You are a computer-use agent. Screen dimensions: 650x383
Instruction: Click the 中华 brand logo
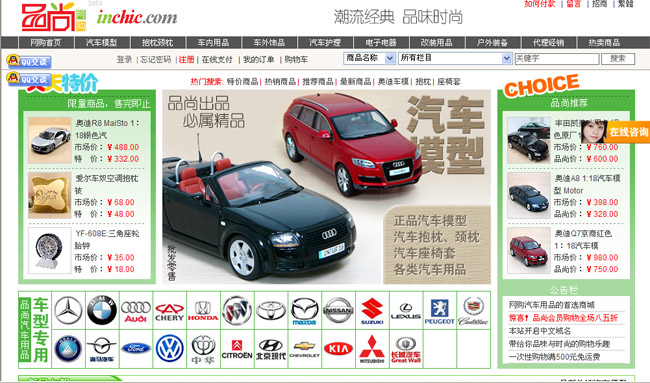coord(203,349)
